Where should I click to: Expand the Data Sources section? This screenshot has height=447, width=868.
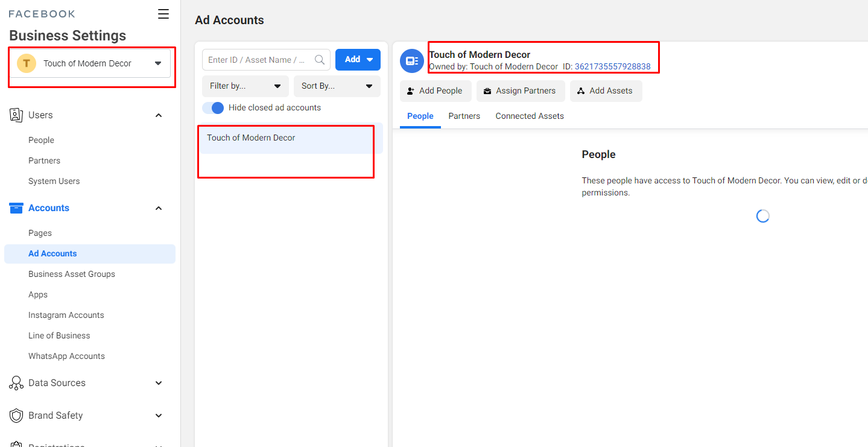point(159,383)
